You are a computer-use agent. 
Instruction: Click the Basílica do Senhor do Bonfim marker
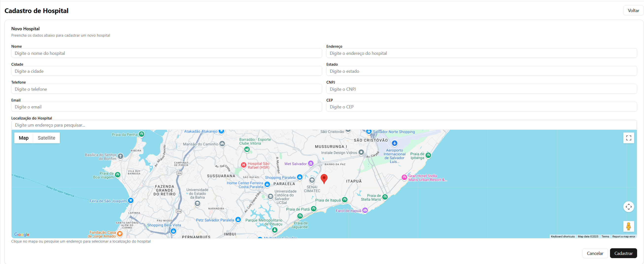[x=120, y=156]
